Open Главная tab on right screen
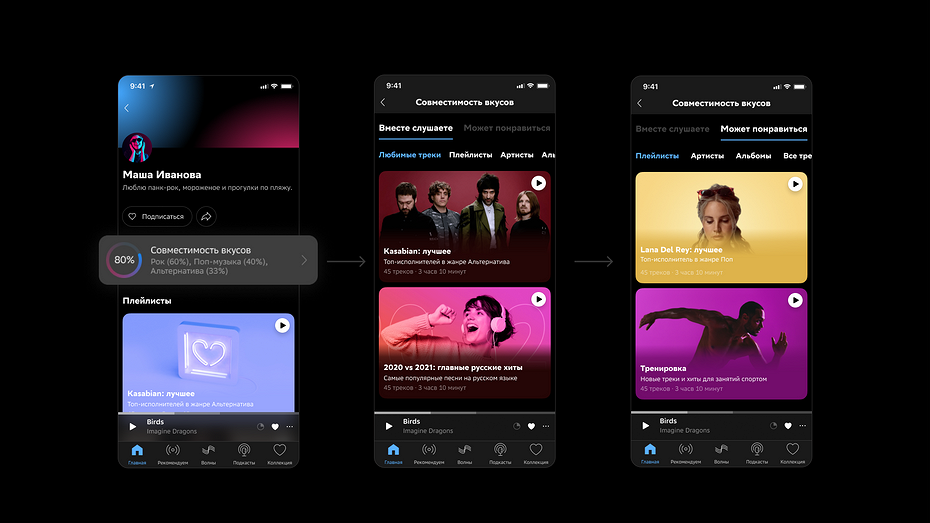This screenshot has height=523, width=930. (x=650, y=453)
